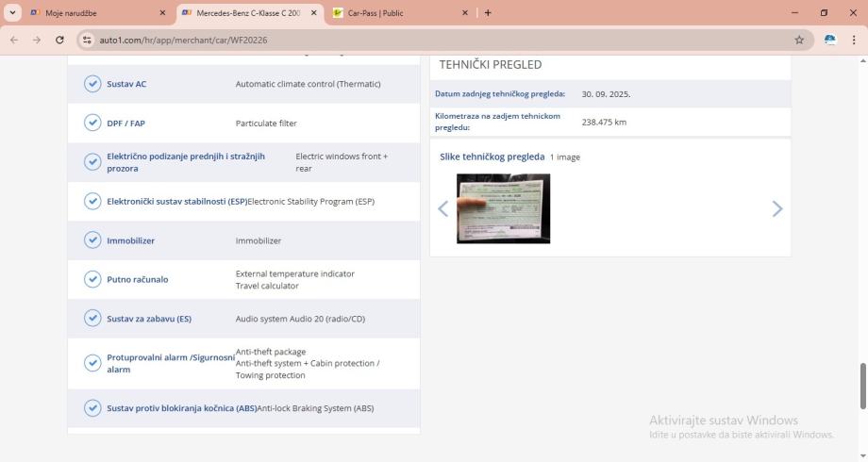Open the technical inspection document thumbnail
The width and height of the screenshot is (868, 462).
coord(503,208)
